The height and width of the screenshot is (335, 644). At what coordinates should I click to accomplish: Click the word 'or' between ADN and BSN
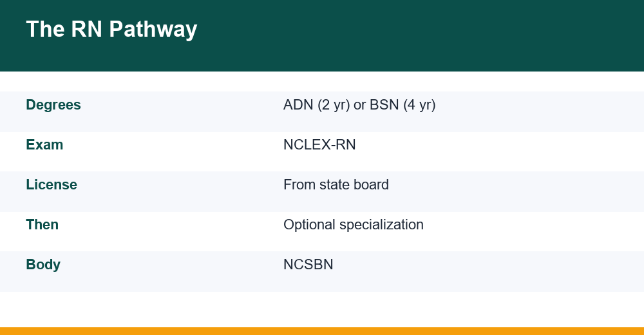click(360, 105)
